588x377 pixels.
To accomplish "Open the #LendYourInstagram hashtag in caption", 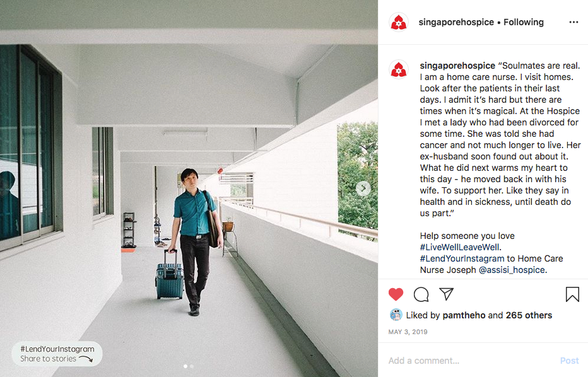I will click(x=462, y=258).
